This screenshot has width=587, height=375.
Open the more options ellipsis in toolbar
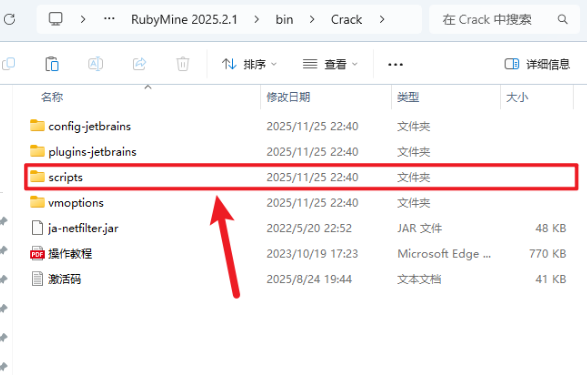click(x=395, y=65)
